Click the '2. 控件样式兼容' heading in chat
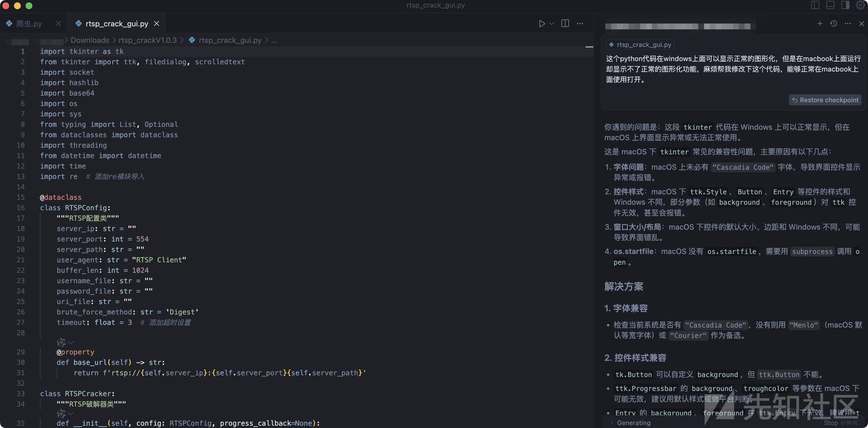The image size is (868, 428). point(635,358)
